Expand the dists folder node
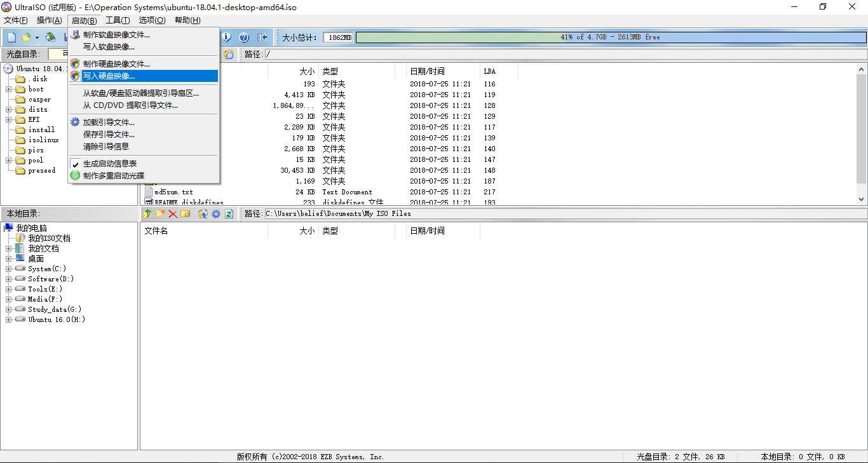This screenshot has width=868, height=463. click(10, 110)
